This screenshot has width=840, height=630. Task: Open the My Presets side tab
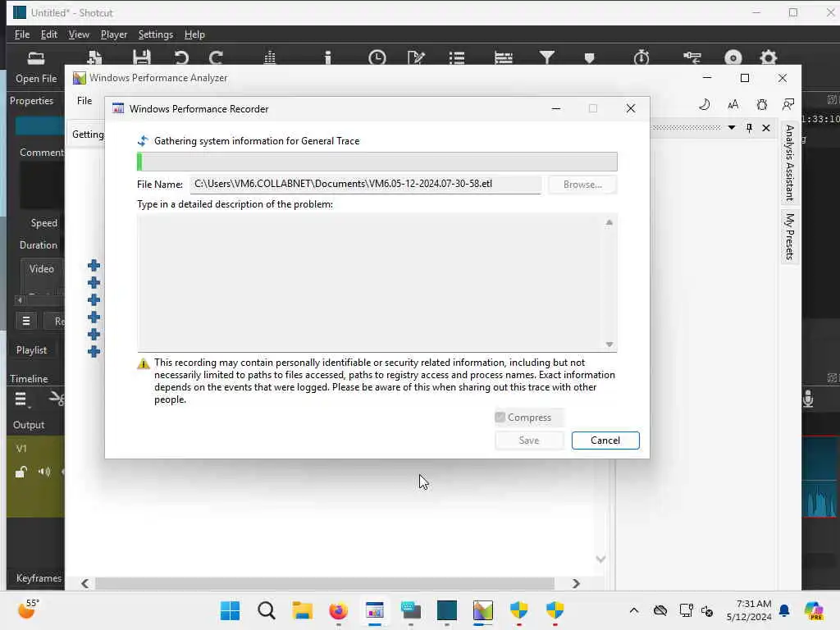[790, 236]
